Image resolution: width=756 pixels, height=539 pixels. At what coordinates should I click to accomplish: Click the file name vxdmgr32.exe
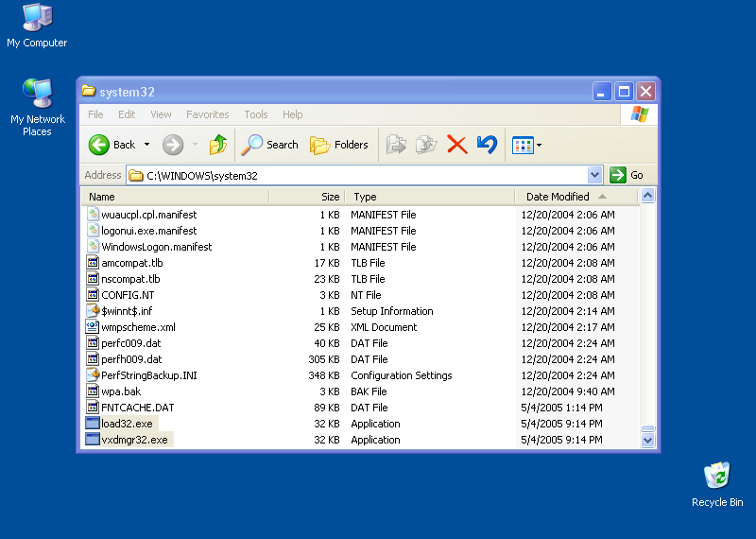tap(134, 440)
